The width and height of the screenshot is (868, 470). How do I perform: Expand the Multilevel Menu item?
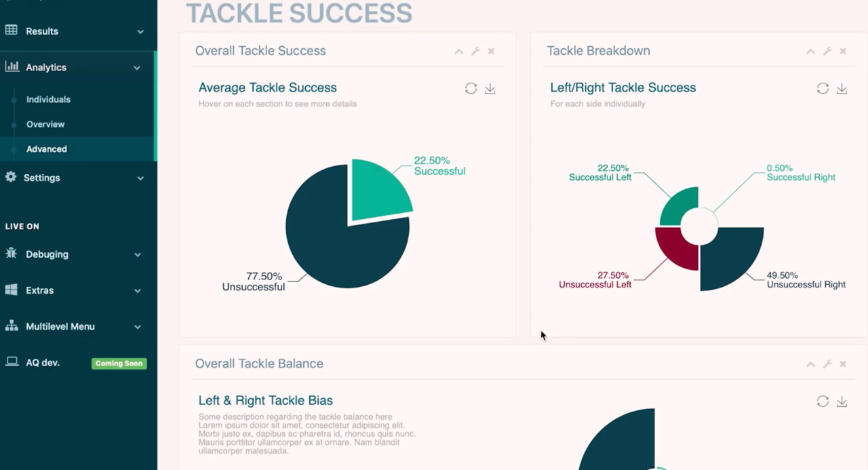point(79,326)
